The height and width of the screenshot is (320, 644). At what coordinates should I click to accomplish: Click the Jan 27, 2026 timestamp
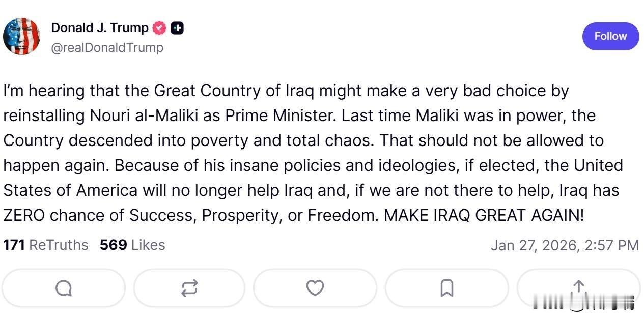point(565,245)
